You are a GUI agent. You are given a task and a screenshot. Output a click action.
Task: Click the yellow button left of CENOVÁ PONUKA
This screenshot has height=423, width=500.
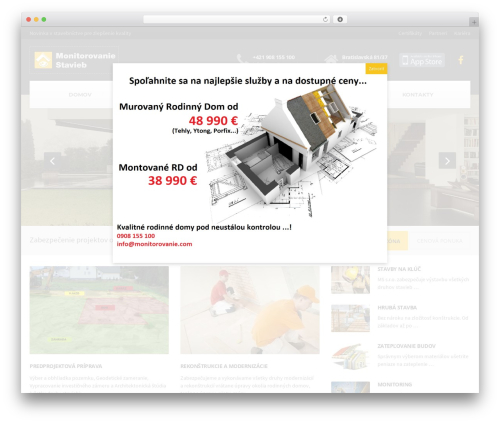click(397, 241)
